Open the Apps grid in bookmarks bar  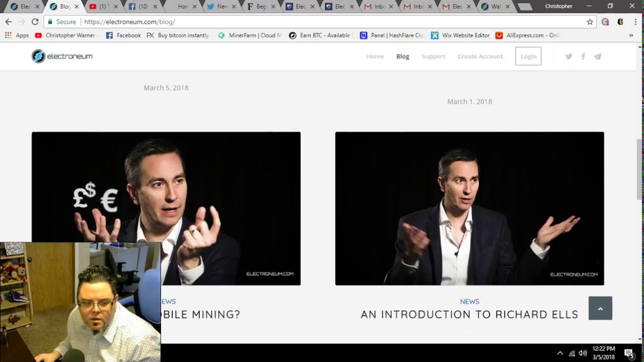17,35
